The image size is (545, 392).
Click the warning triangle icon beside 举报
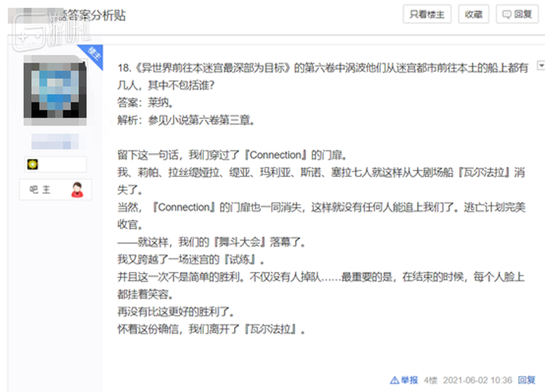pos(394,380)
